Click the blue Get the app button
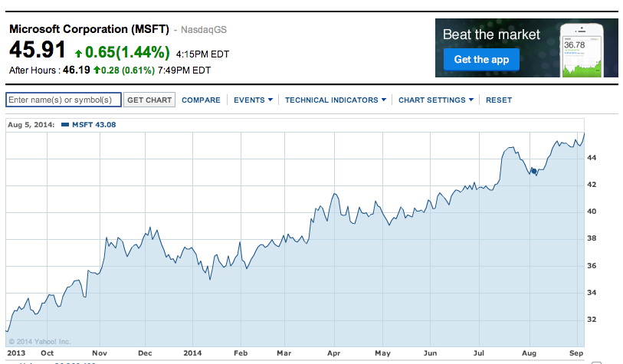623x364 pixels. click(x=481, y=60)
